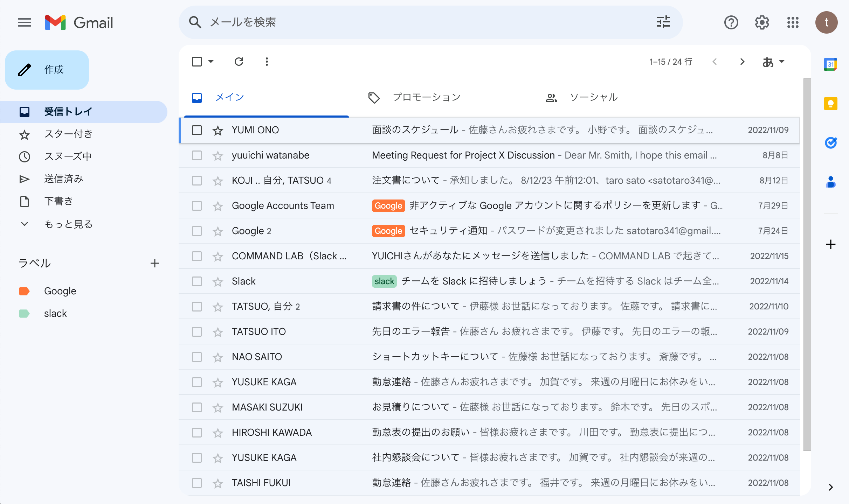849x504 pixels.
Task: Go to the next page of mails
Action: point(742,62)
